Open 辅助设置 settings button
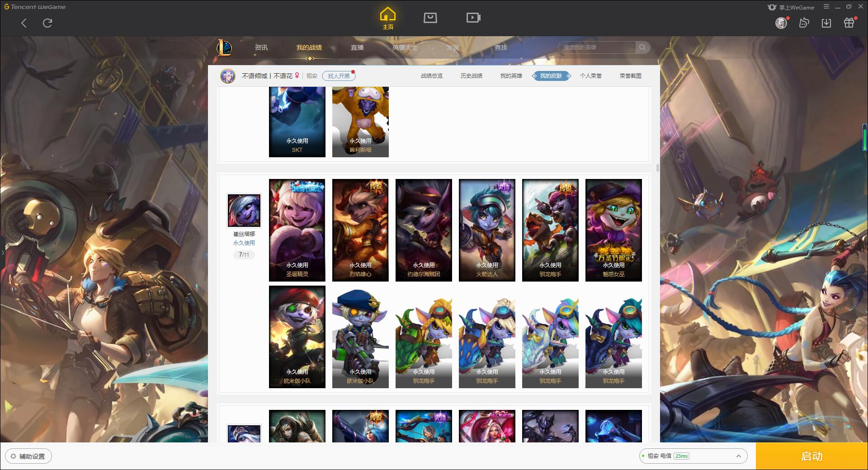 click(x=28, y=456)
